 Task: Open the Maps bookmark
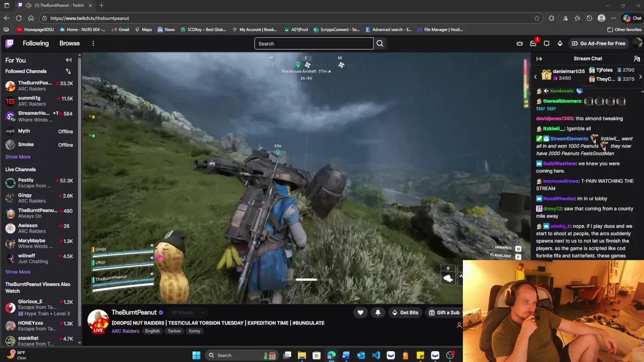143,29
